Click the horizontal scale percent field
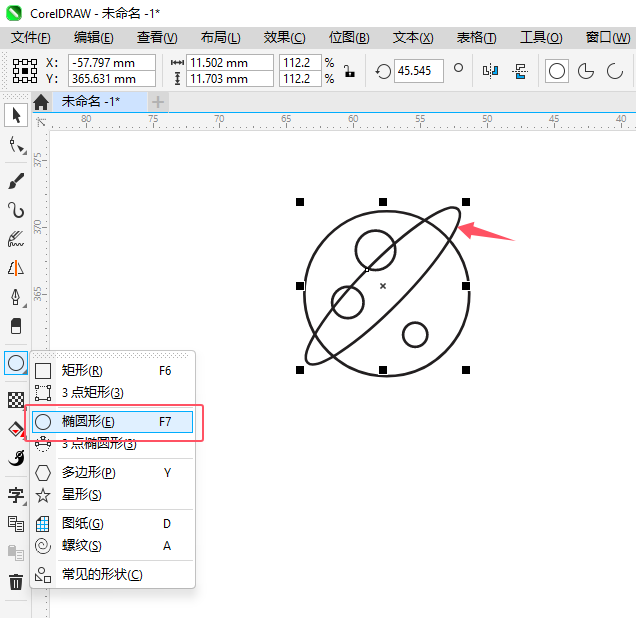The height and width of the screenshot is (618, 636). pyautogui.click(x=300, y=63)
